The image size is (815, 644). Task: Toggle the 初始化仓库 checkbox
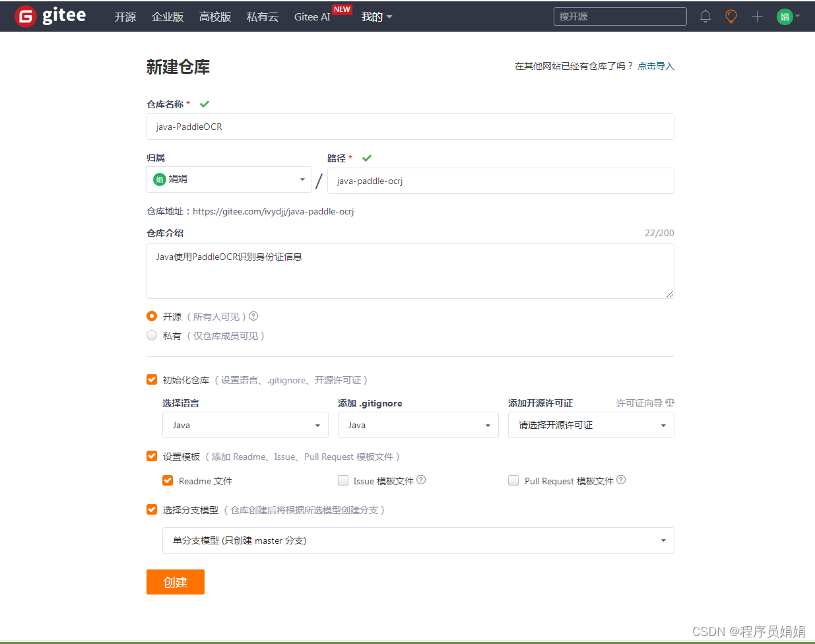coord(152,379)
